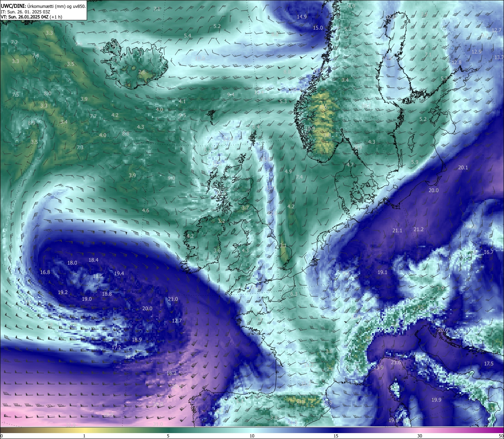Click the 18.8 value on the map
The height and width of the screenshot is (439, 504).
point(107,294)
